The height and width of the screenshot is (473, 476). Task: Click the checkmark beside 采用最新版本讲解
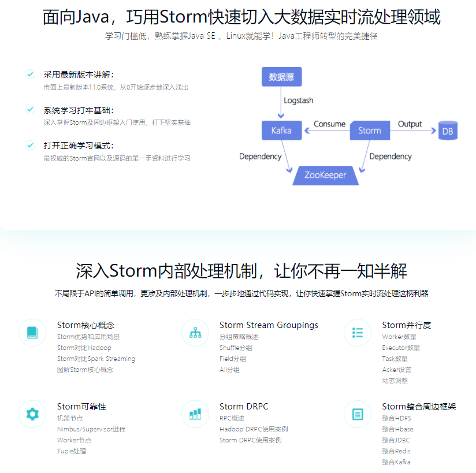[x=30, y=74]
